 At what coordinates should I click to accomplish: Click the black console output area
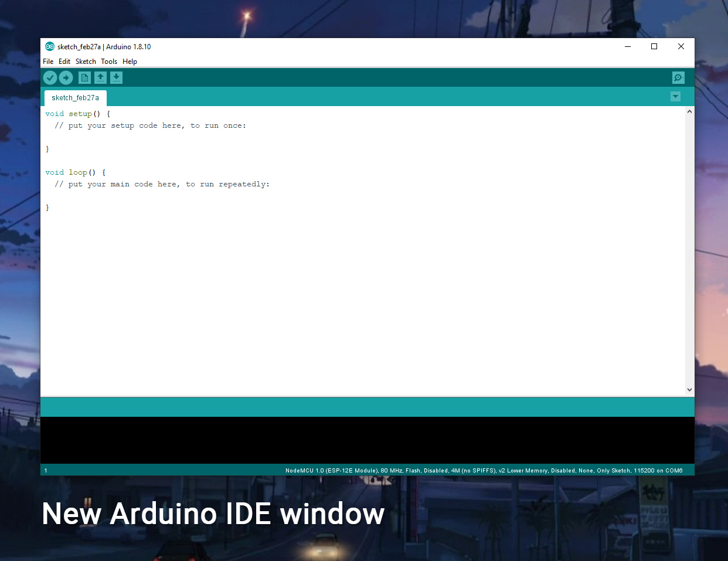(x=368, y=440)
